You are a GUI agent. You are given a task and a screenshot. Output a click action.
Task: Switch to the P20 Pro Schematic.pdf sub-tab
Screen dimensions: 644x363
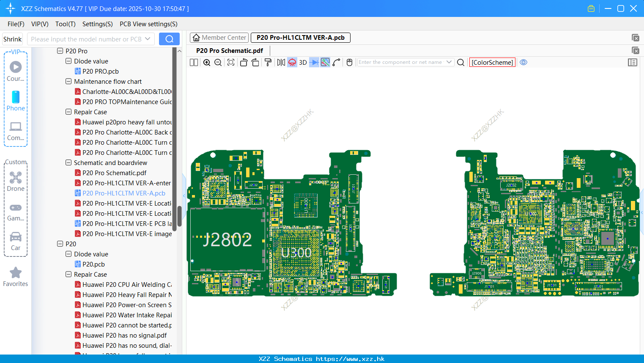[x=230, y=51]
